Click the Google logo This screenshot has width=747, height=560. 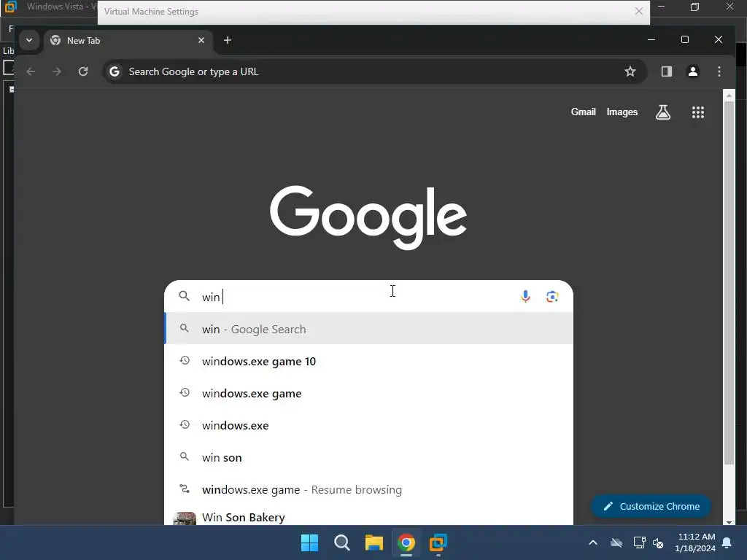368,217
